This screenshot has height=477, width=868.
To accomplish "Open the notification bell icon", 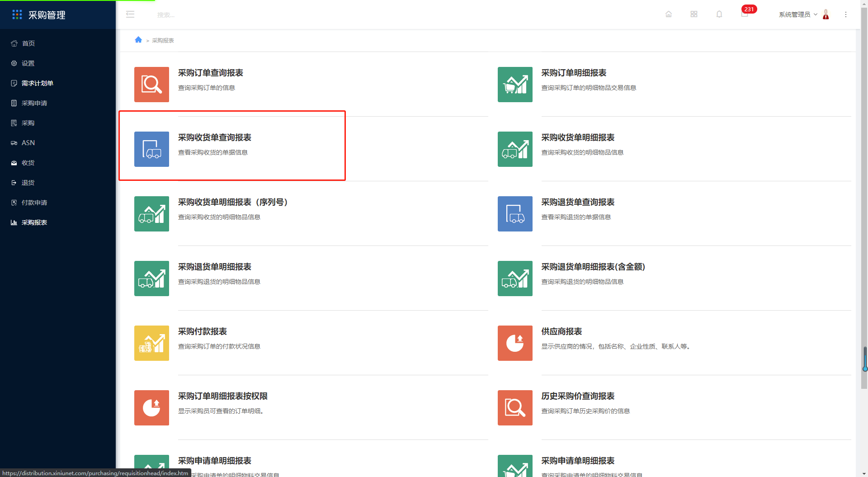I will [719, 14].
